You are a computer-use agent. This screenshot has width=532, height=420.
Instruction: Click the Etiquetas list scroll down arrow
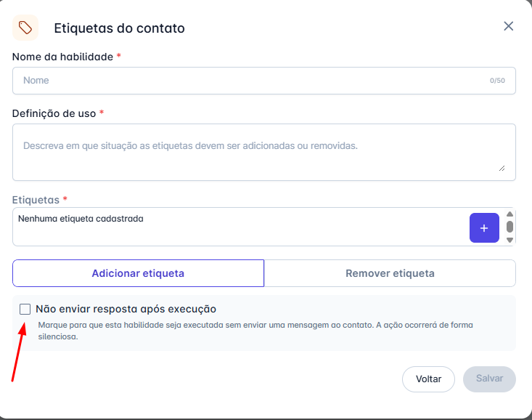point(510,240)
